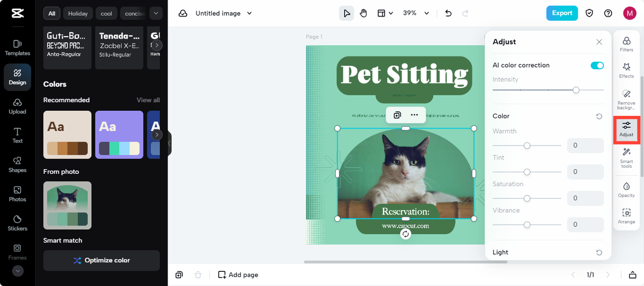The image size is (644, 286).
Task: Select the All theme filter
Action: click(x=52, y=14)
